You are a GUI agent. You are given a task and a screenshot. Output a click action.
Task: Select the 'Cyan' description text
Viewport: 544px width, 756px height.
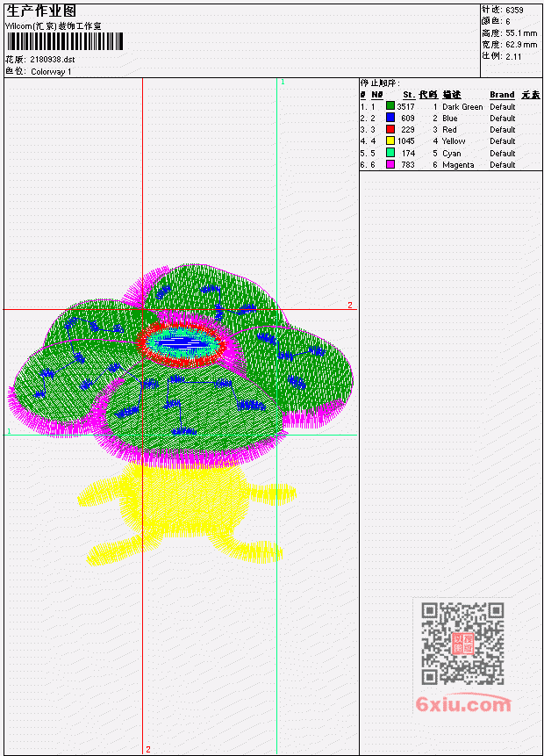click(452, 154)
